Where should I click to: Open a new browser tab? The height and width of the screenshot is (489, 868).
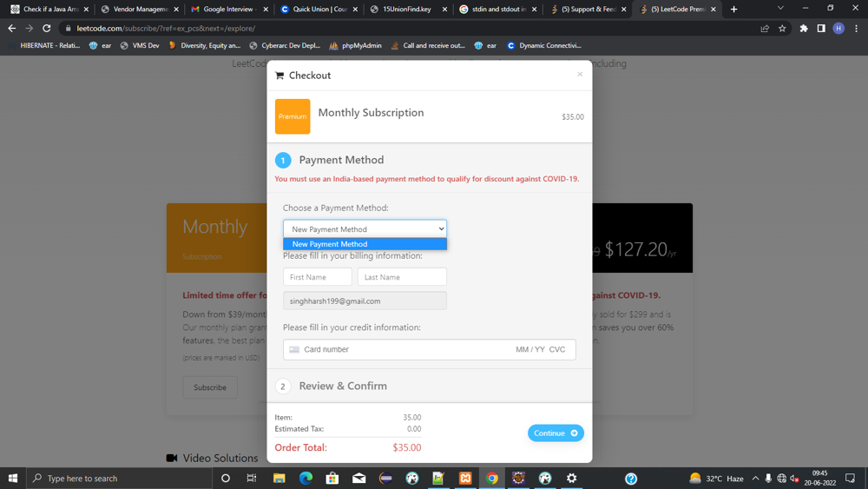[x=733, y=9]
